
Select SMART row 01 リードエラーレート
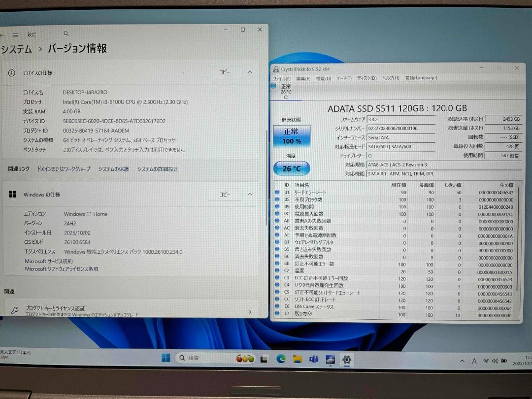pyautogui.click(x=395, y=193)
